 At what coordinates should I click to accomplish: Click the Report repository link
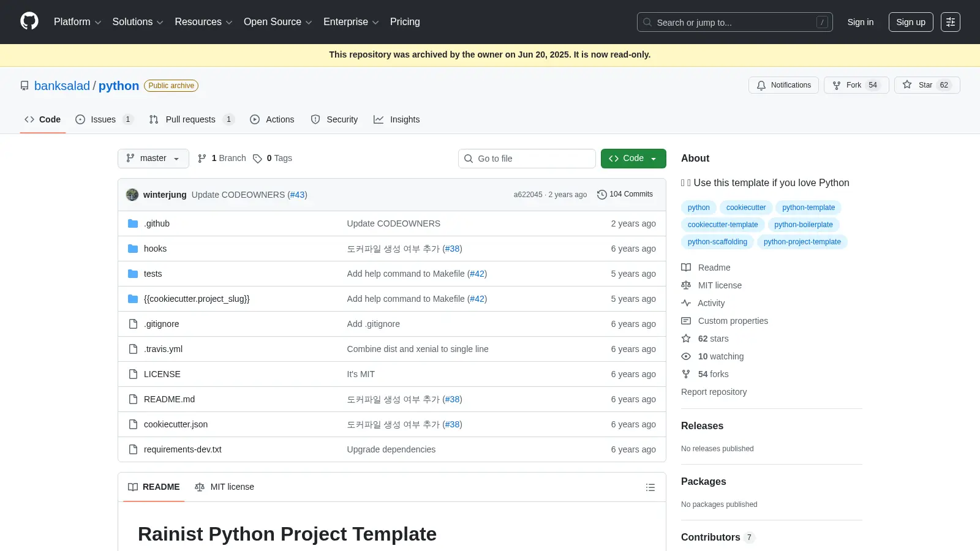(x=714, y=392)
